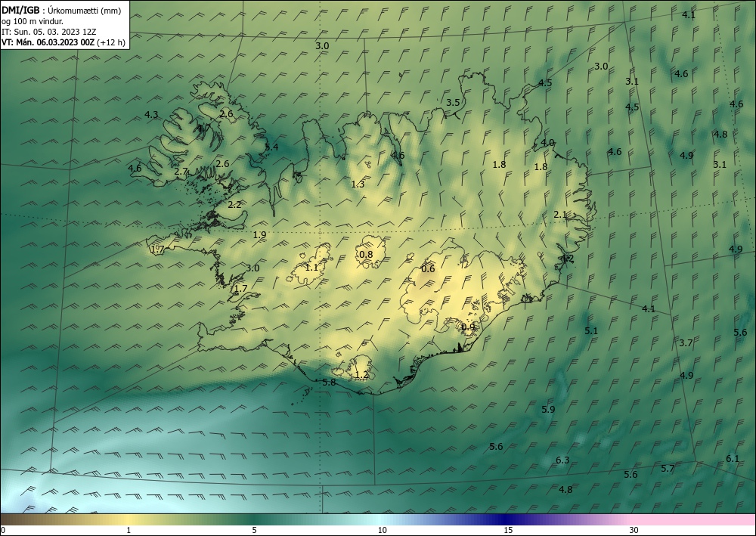Click the 5.8 value on the south coast
The height and width of the screenshot is (536, 756).
click(x=329, y=383)
